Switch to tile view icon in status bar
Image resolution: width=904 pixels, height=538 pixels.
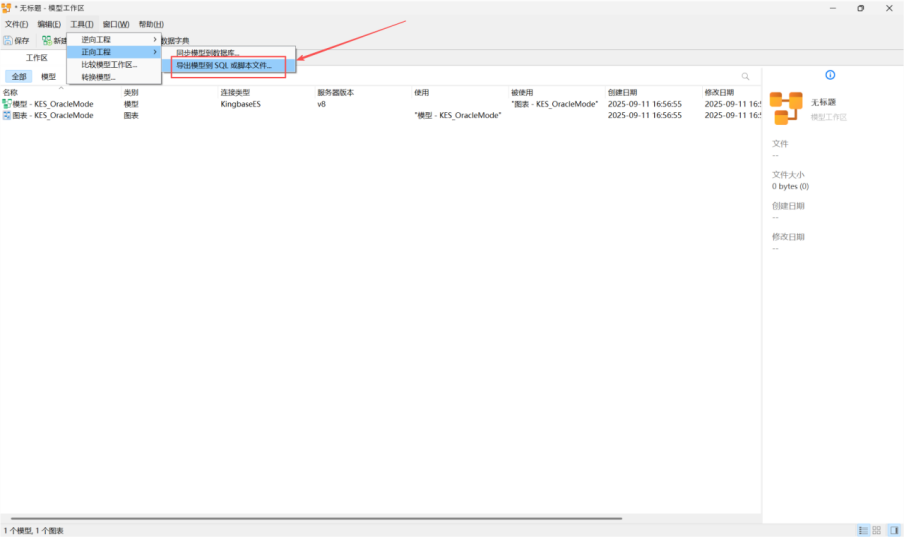tap(877, 530)
